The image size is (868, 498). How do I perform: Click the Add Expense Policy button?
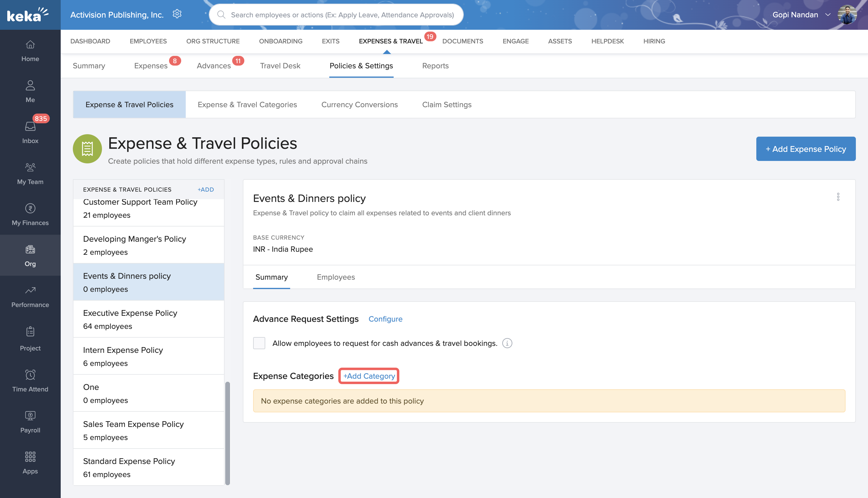click(805, 149)
